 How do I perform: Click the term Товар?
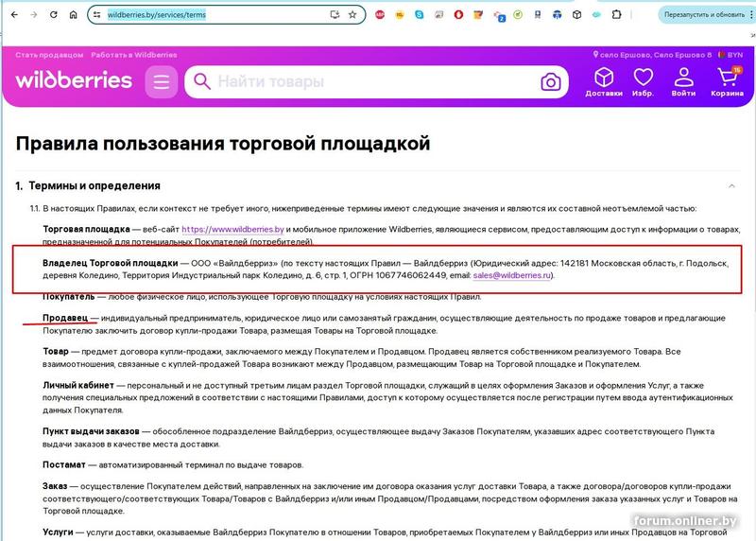pos(56,351)
